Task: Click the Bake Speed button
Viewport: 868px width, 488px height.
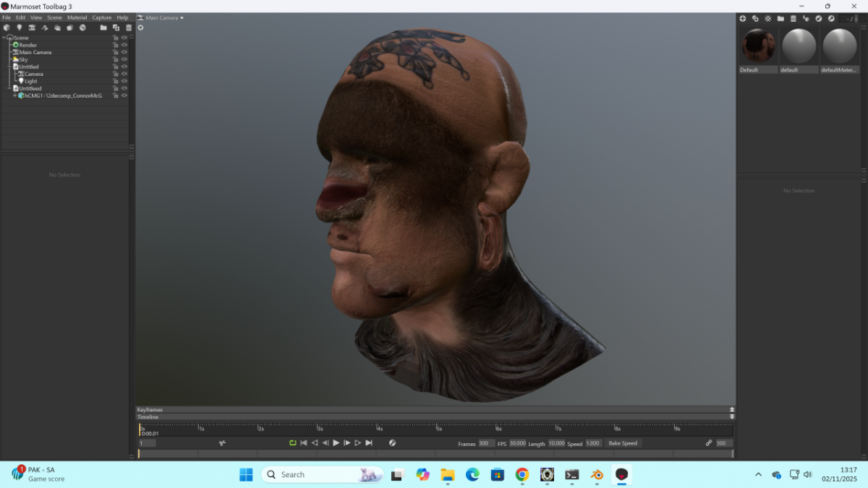Action: (x=623, y=443)
